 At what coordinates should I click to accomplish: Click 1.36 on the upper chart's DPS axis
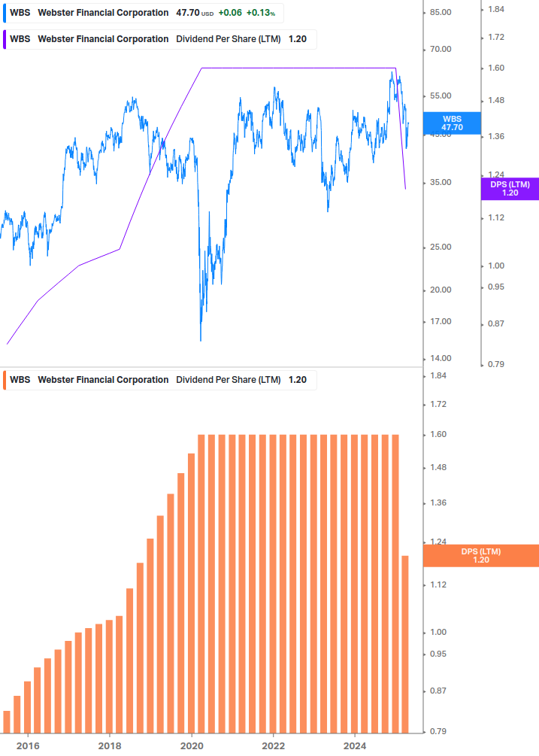tap(496, 136)
